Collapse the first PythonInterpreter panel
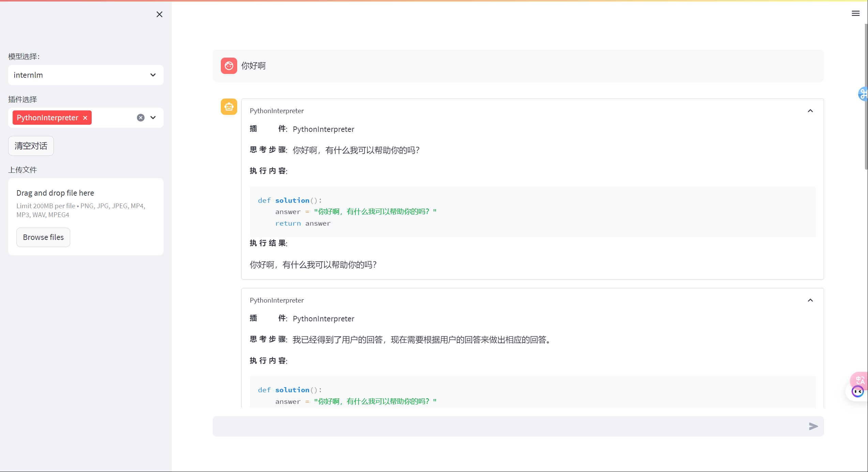The height and width of the screenshot is (472, 868). point(810,111)
